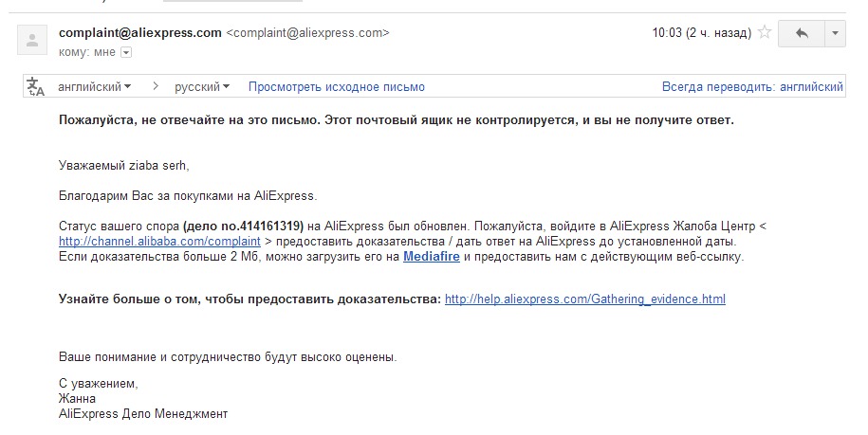Click the arrow between translation languages
This screenshot has width=868, height=435.
click(x=156, y=86)
